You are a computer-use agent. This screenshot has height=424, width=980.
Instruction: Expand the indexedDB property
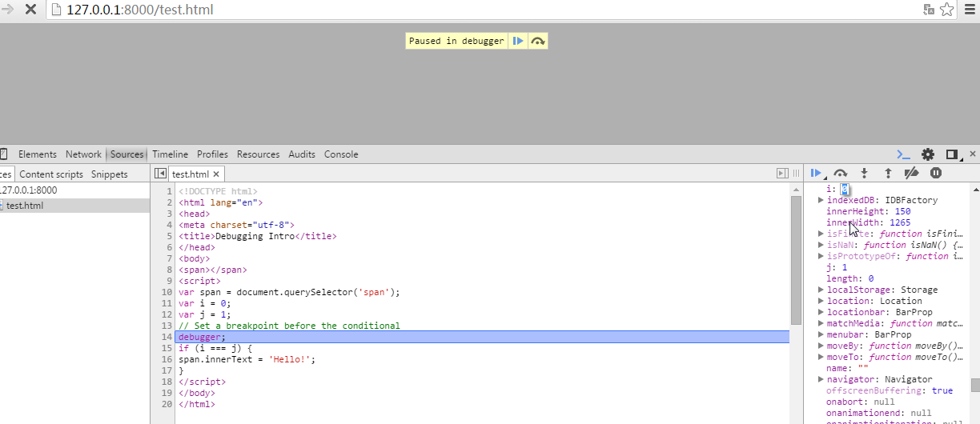coord(821,200)
